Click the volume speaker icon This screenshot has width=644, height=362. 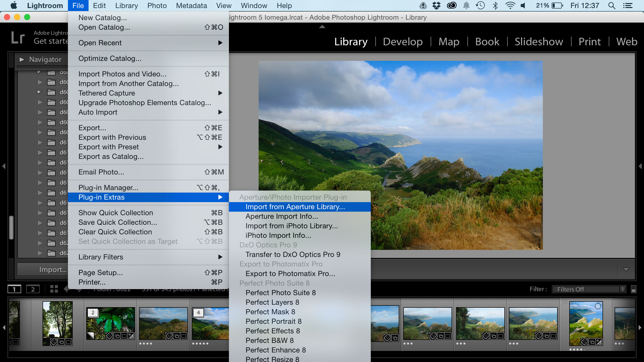pos(523,6)
